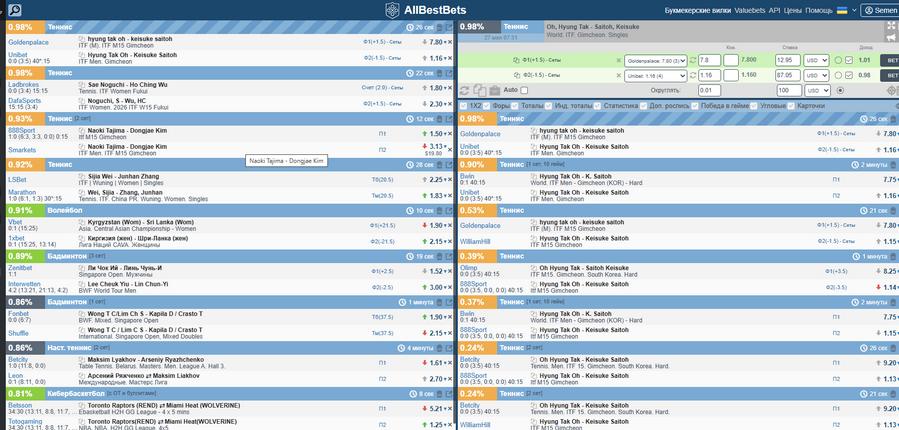This screenshot has height=430, width=899.
Task: Open the Goldenpalace: 7.80 bookmaker dropdown
Action: [655, 60]
